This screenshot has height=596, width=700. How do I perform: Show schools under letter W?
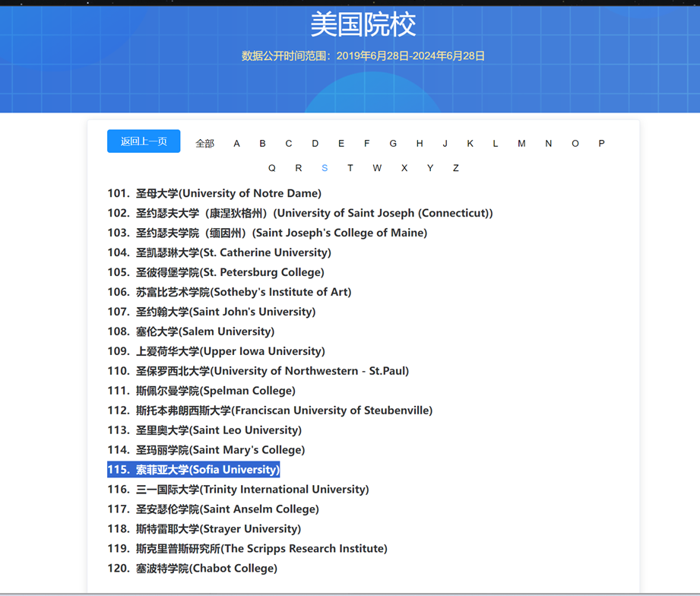377,168
